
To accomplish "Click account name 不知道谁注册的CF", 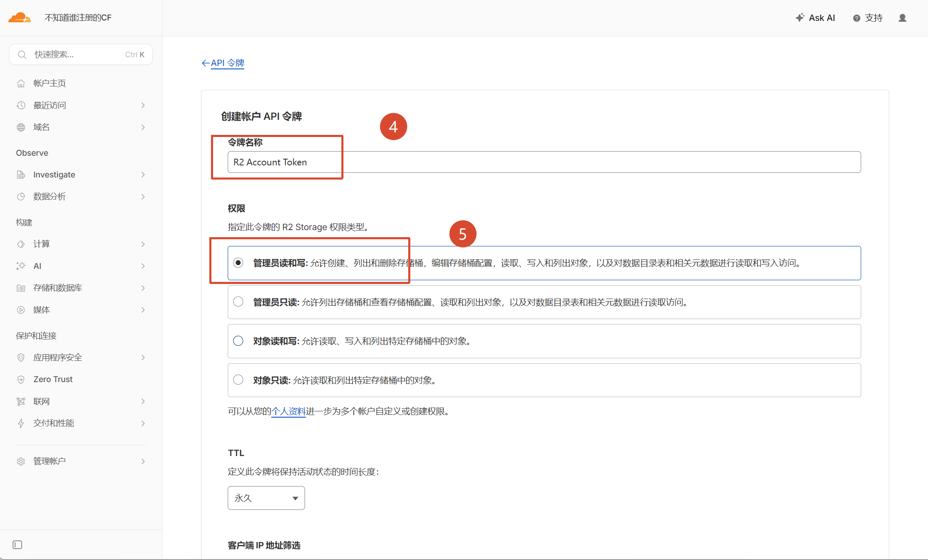I will coord(78,18).
